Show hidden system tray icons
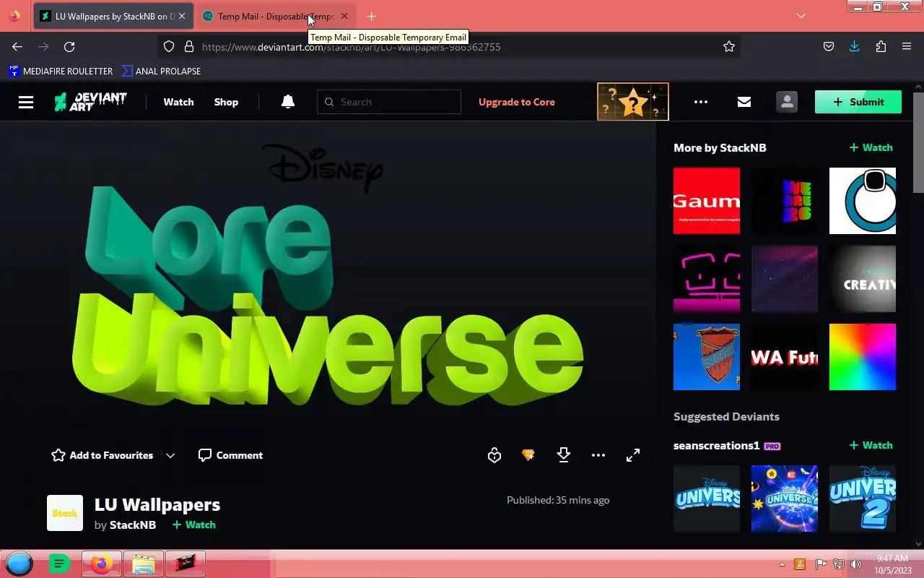 [x=783, y=564]
